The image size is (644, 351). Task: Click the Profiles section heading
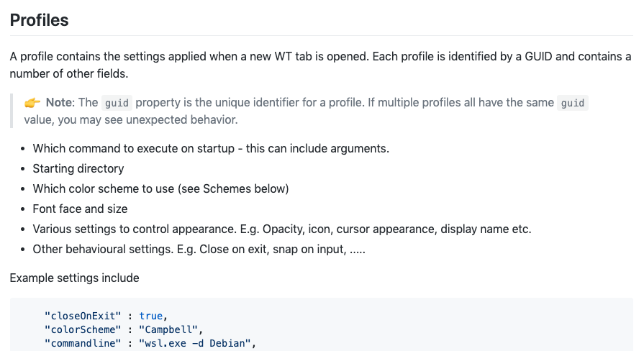click(x=40, y=20)
